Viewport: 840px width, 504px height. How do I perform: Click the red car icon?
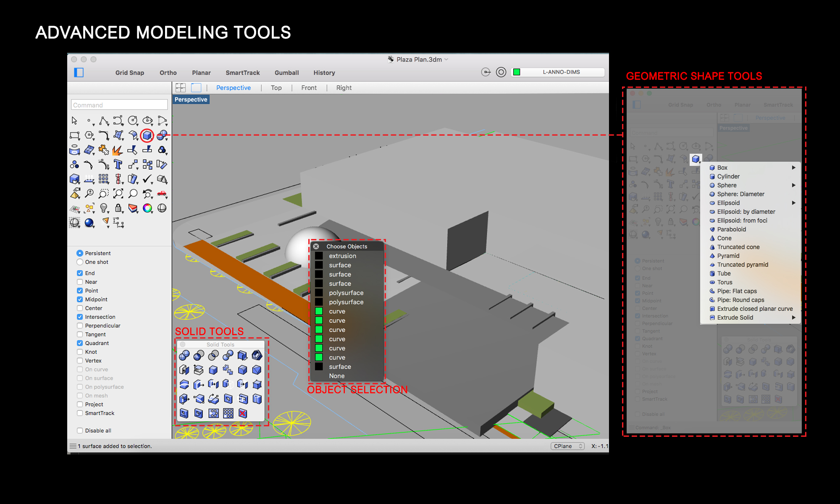[162, 194]
